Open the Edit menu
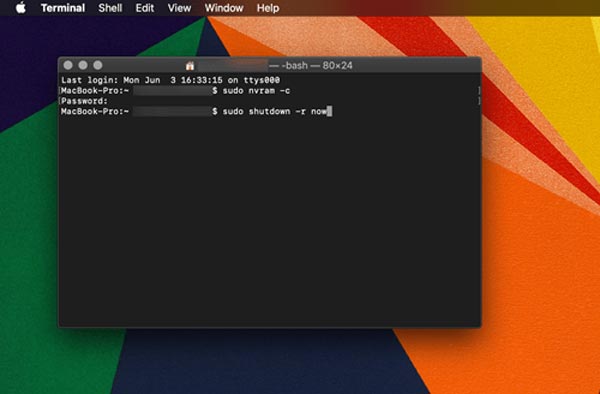600x394 pixels. tap(145, 8)
